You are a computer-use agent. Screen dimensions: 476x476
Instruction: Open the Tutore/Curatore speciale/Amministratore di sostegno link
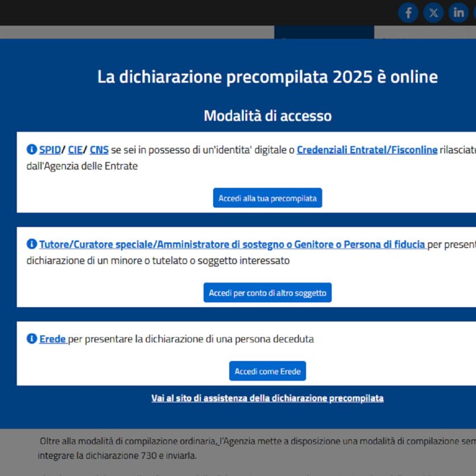click(x=233, y=245)
